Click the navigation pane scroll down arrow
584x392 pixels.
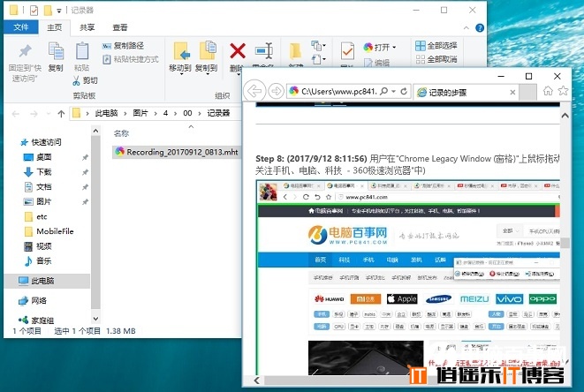point(95,319)
